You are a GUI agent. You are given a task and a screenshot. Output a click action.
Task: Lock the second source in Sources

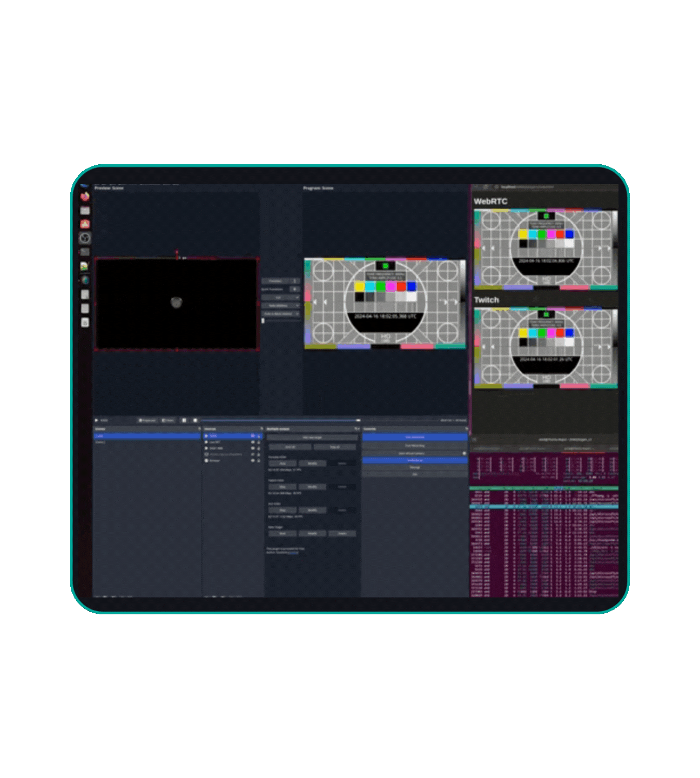point(258,442)
